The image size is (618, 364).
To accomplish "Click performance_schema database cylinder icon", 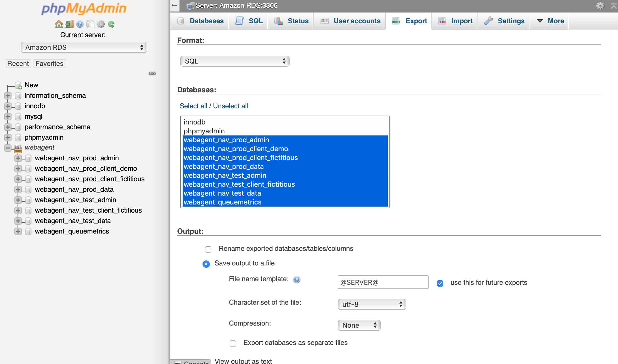I will point(18,127).
